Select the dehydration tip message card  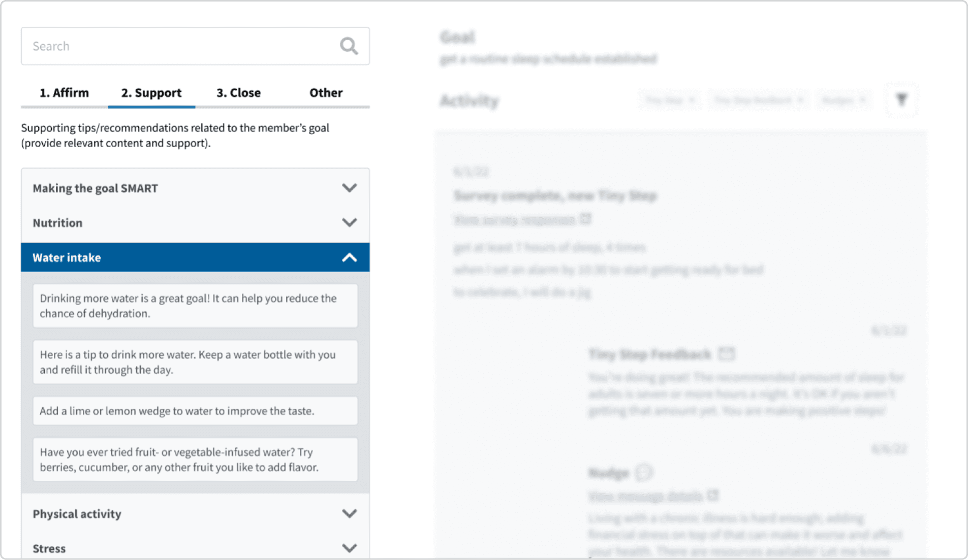coord(195,306)
